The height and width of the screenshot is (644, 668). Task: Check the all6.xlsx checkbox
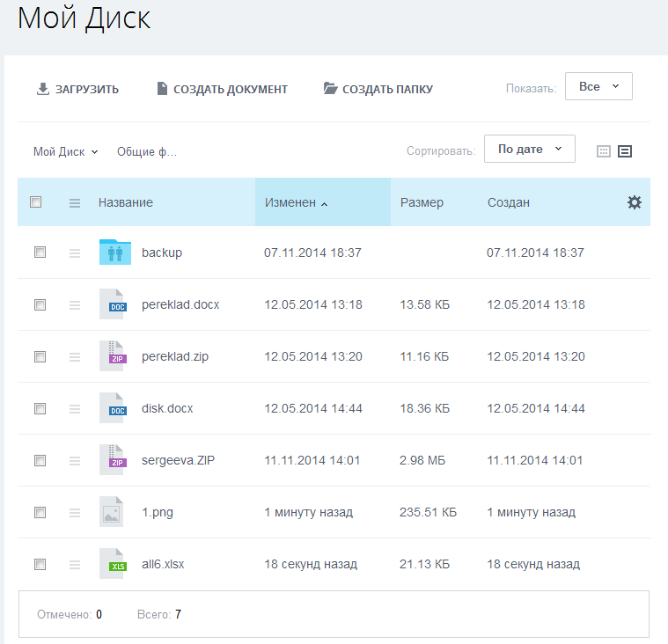40,564
